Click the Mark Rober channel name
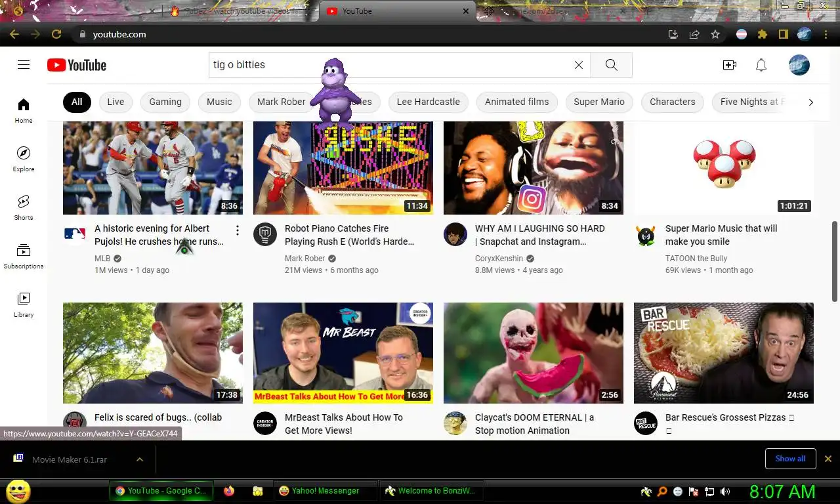This screenshot has width=840, height=504. pyautogui.click(x=305, y=259)
